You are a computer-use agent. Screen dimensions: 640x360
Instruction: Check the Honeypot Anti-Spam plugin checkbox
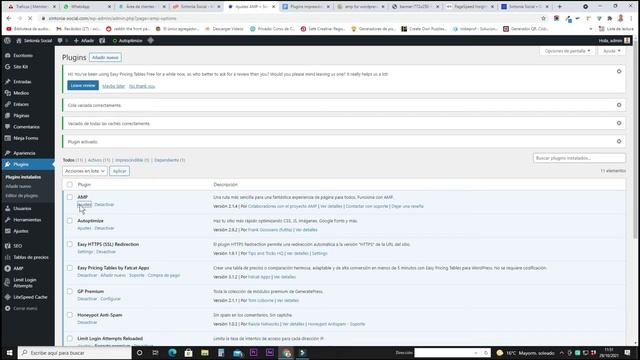70,315
